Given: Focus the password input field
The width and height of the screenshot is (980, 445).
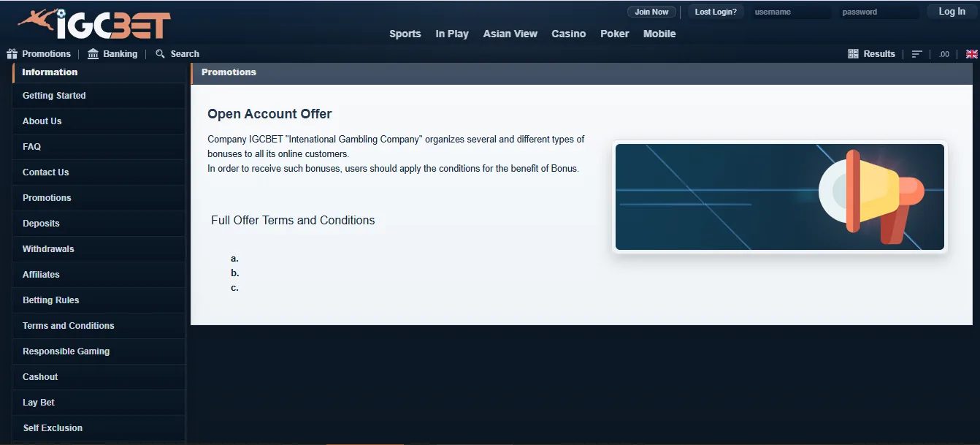Looking at the screenshot, I should [878, 12].
